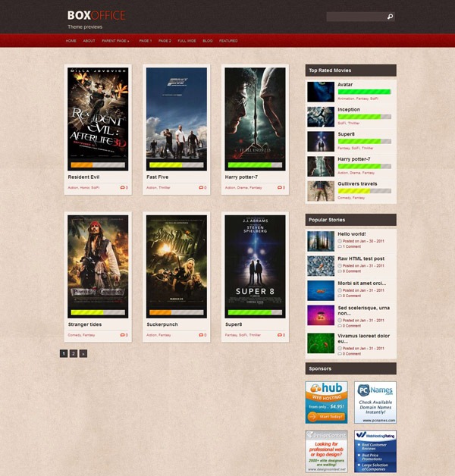The image size is (455, 476).
Task: Click the Fast Five title link
Action: pos(157,177)
